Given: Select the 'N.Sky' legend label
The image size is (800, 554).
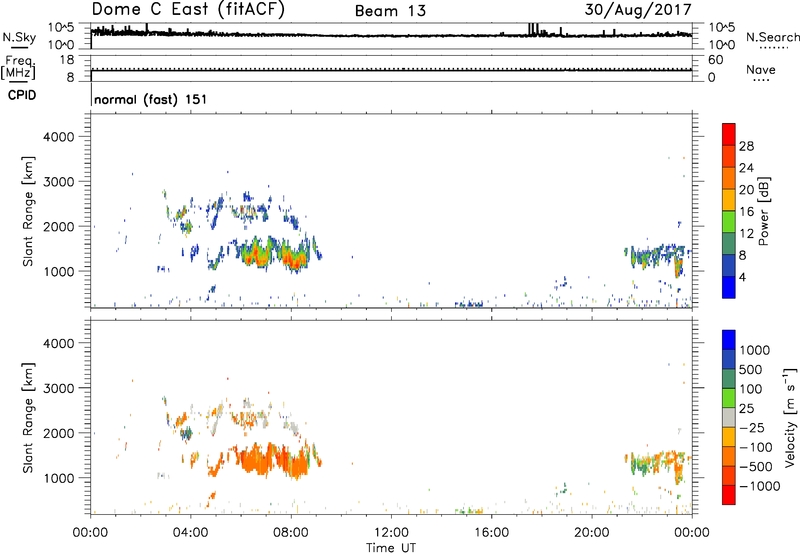Looking at the screenshot, I should tap(19, 37).
